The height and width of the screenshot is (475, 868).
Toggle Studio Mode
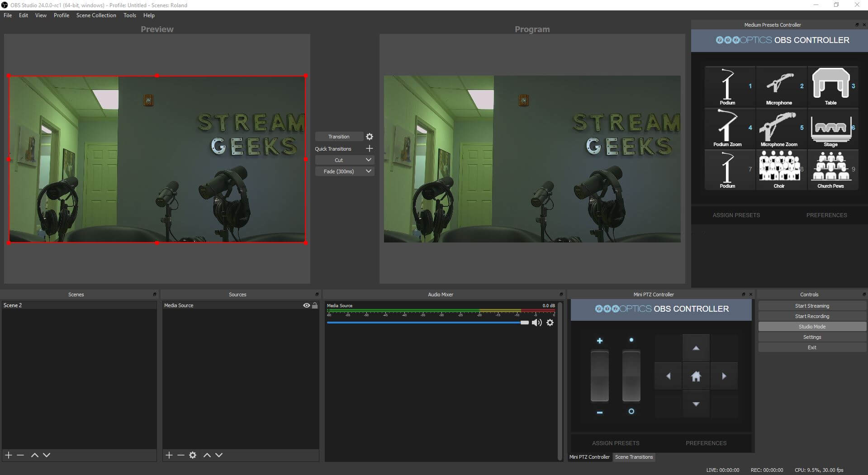pos(812,327)
